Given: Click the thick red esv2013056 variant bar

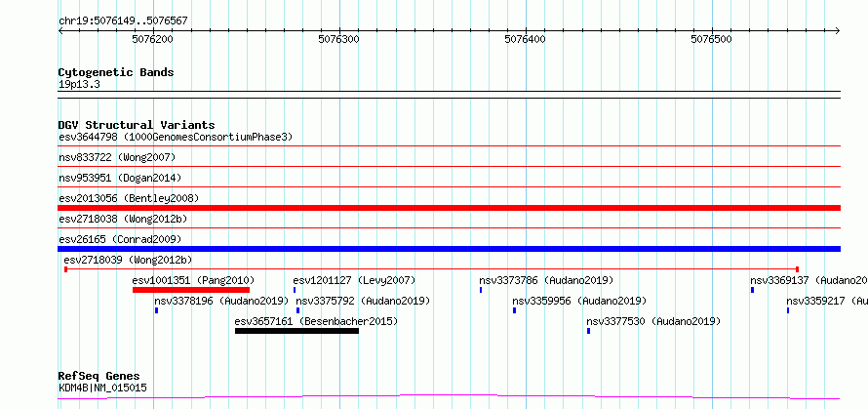Looking at the screenshot, I should tap(449, 208).
